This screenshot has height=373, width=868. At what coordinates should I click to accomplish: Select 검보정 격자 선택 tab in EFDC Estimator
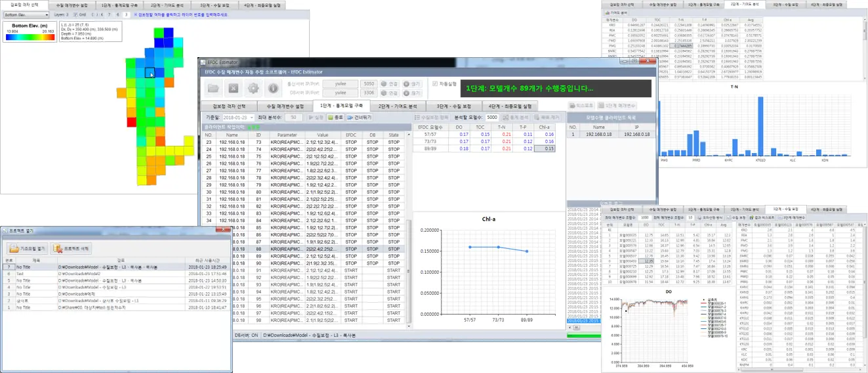point(229,106)
